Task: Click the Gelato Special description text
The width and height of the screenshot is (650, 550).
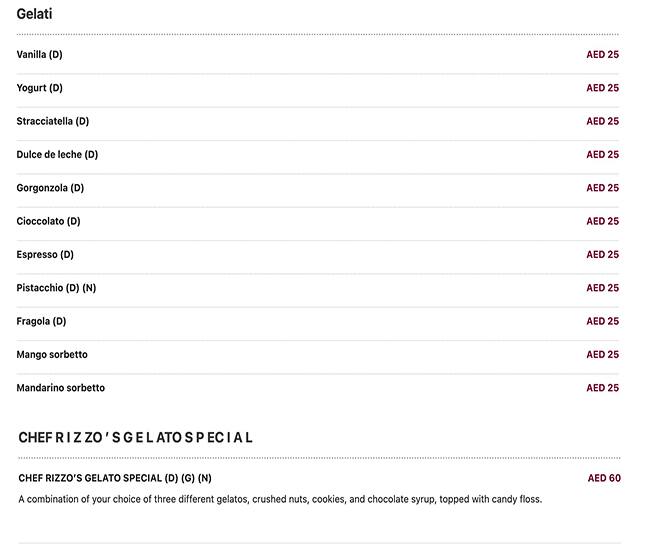Action: [x=280, y=499]
